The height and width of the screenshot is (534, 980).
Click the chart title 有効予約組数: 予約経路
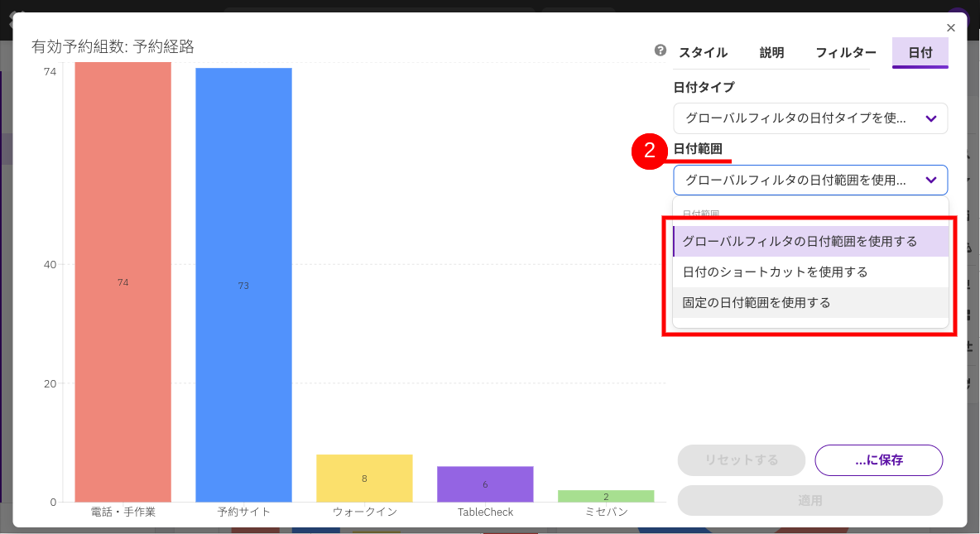click(113, 47)
